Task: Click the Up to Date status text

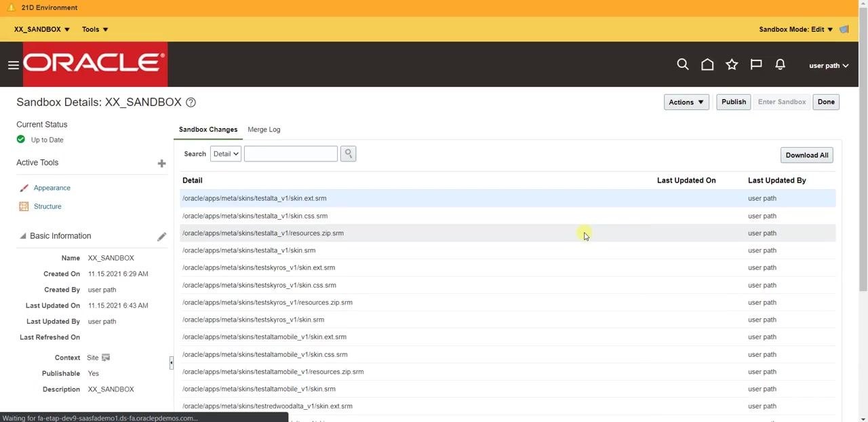Action: [47, 140]
